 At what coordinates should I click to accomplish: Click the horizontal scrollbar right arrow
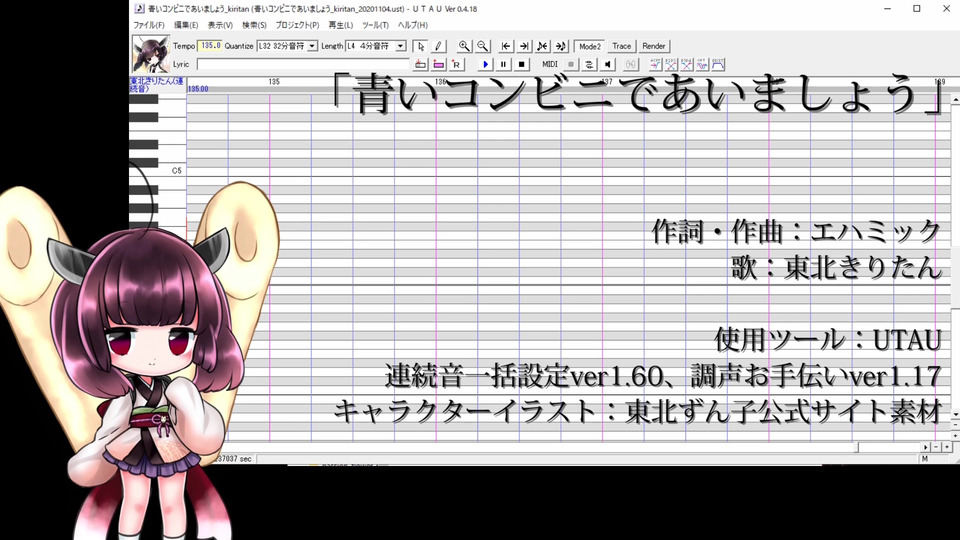tap(926, 448)
